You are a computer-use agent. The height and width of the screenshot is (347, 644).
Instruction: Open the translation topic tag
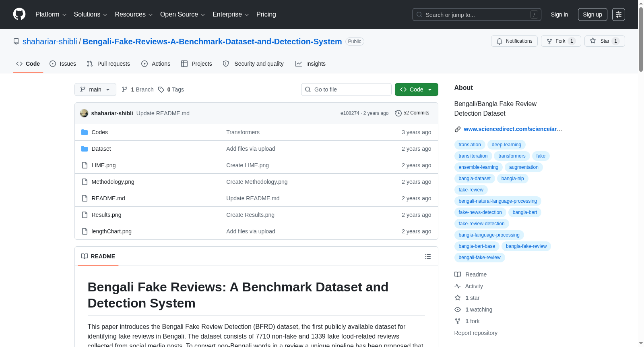[x=470, y=145]
